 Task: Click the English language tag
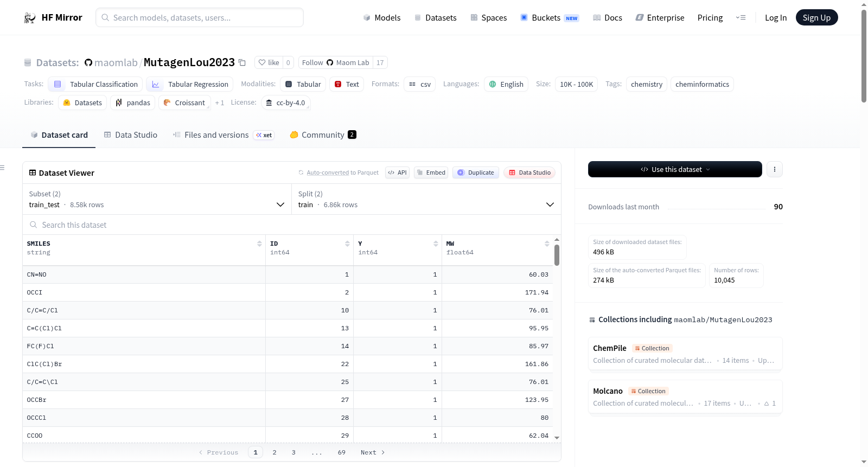point(506,84)
